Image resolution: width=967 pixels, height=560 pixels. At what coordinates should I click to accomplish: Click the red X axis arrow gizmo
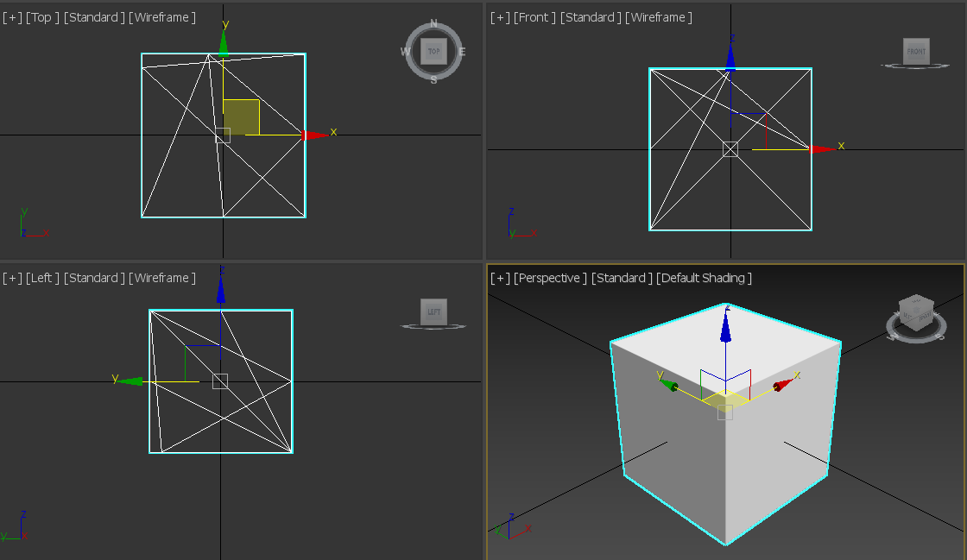point(311,135)
